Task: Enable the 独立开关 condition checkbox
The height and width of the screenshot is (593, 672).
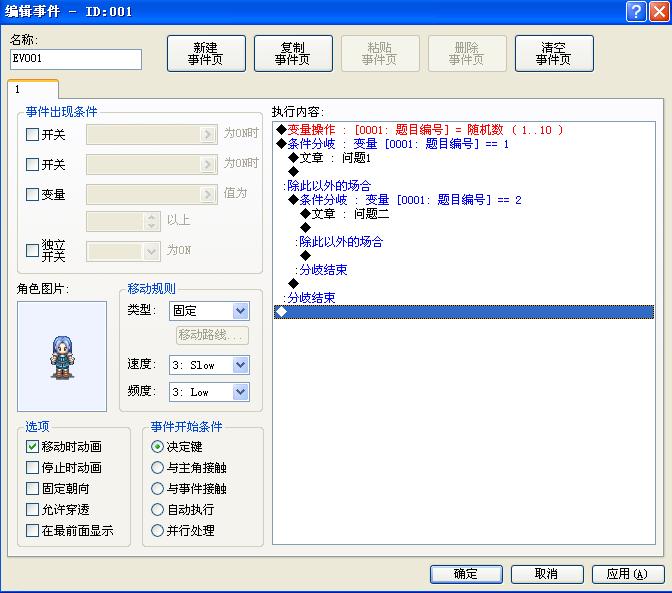Action: pyautogui.click(x=33, y=251)
